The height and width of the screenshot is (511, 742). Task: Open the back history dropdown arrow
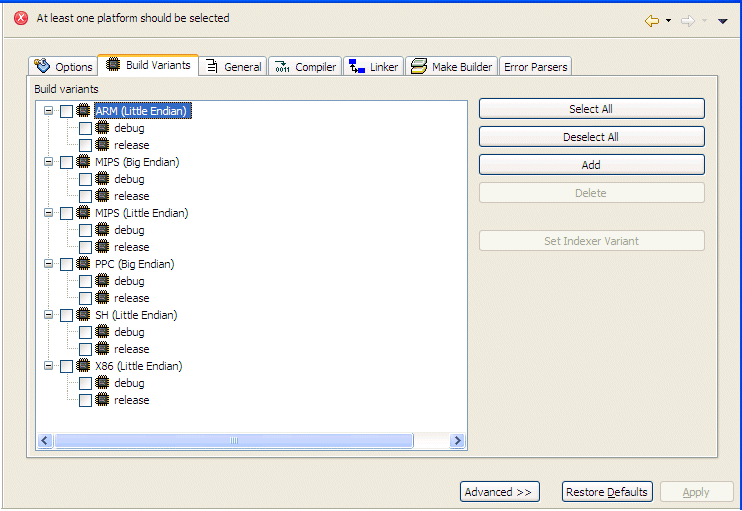coord(668,21)
